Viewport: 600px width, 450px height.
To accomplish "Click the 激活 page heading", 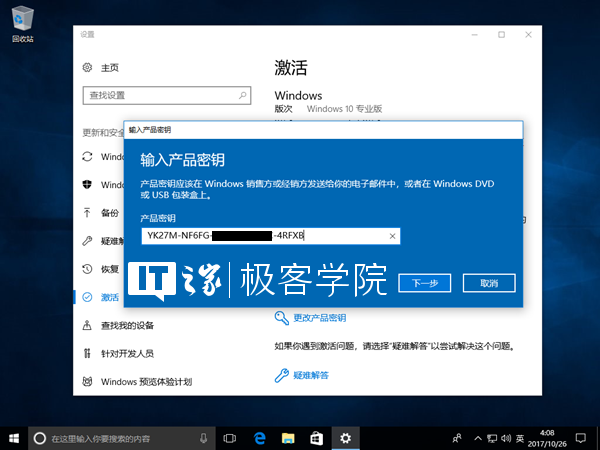I will pyautogui.click(x=291, y=68).
